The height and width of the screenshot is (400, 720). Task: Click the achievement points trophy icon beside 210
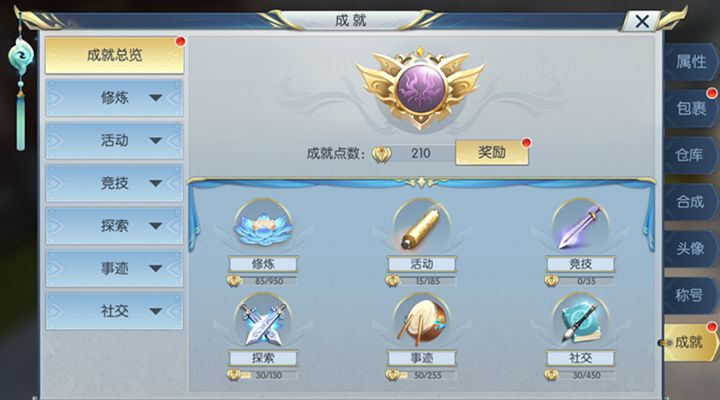(x=381, y=154)
